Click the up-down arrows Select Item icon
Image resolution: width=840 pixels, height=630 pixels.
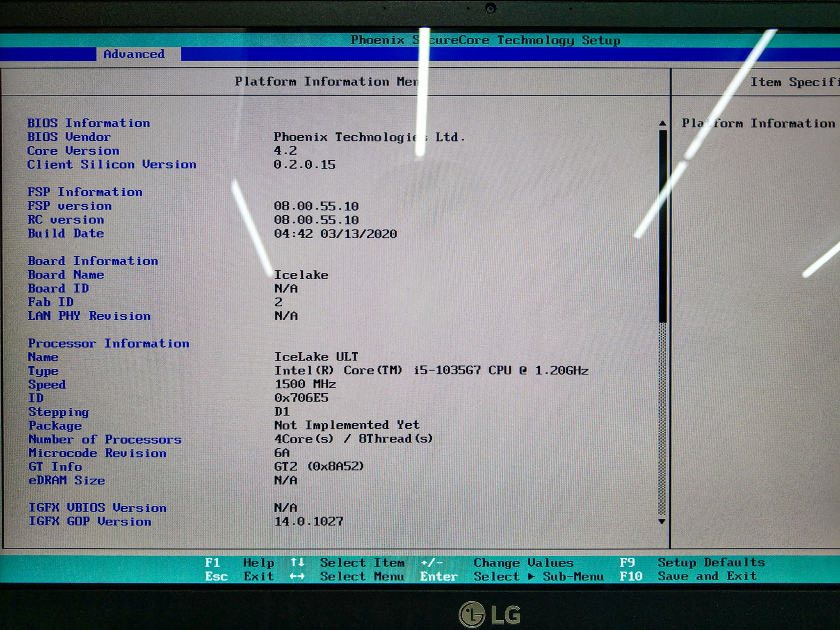point(297,562)
